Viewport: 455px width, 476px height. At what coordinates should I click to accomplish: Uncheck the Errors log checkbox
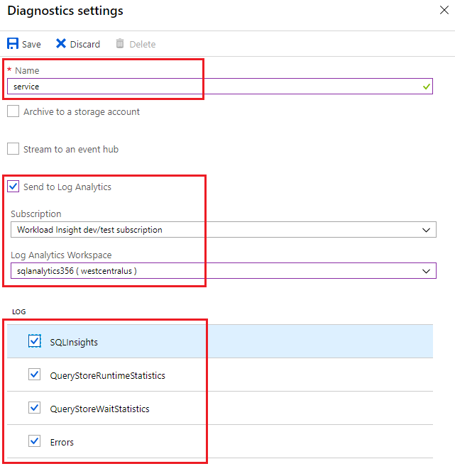(35, 441)
